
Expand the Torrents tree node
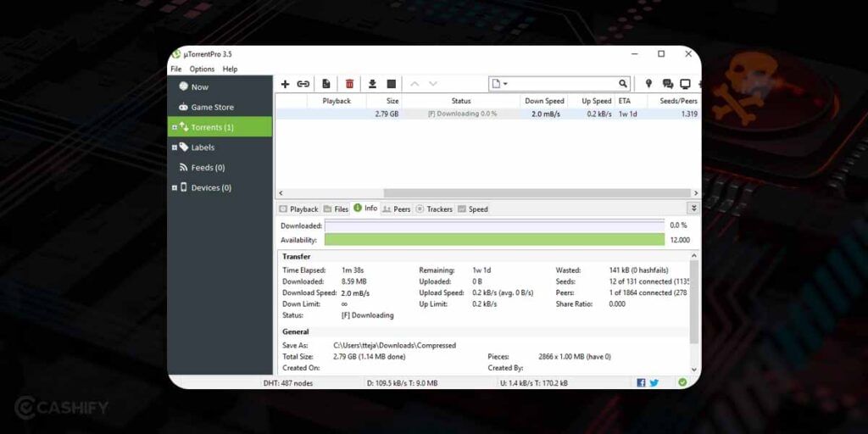[175, 127]
